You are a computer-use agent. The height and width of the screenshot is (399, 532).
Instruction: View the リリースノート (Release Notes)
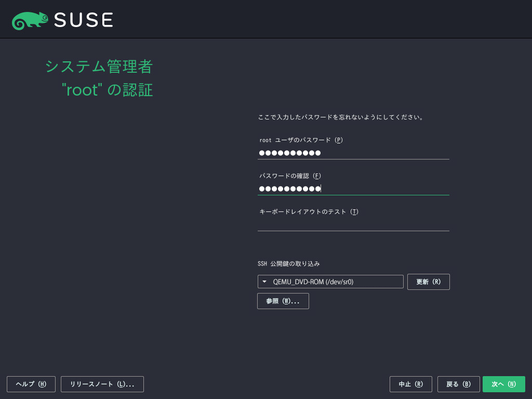click(x=102, y=384)
